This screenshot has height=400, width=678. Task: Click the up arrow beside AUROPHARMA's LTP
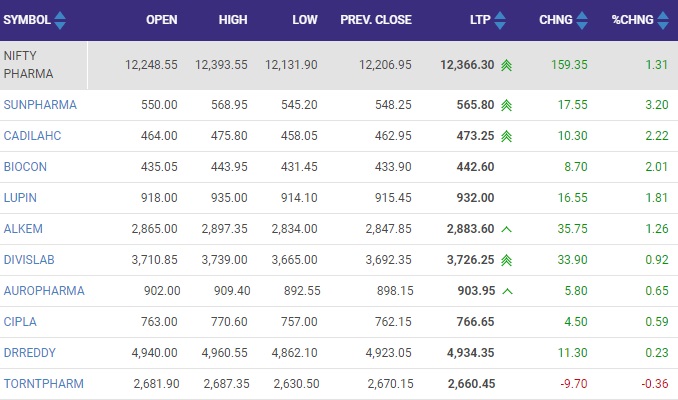tap(507, 291)
